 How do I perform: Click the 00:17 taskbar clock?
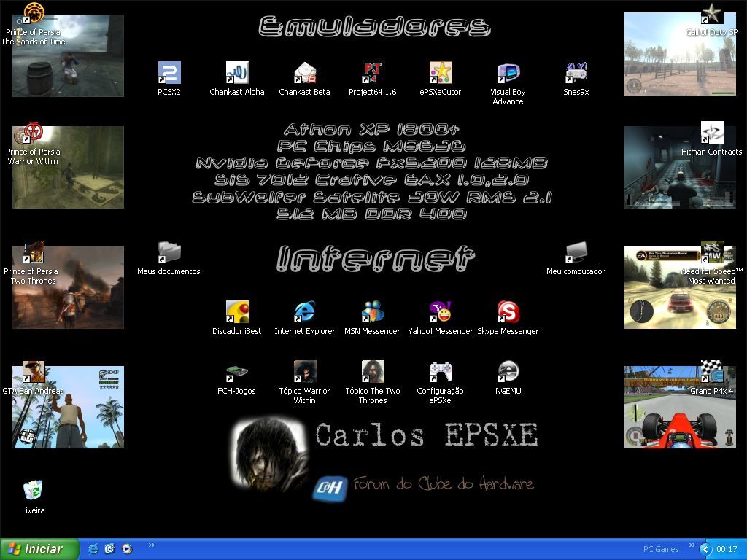point(727,549)
